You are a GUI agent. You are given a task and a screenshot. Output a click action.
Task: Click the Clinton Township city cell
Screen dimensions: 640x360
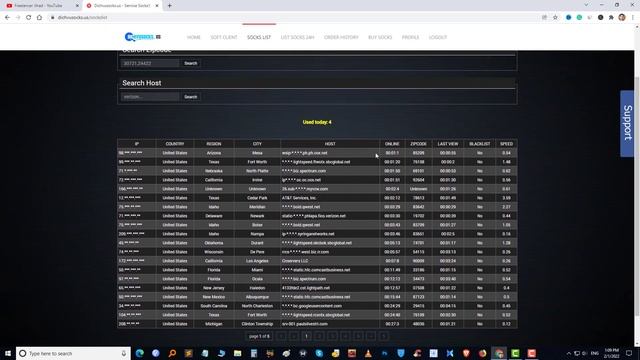[x=257, y=324]
